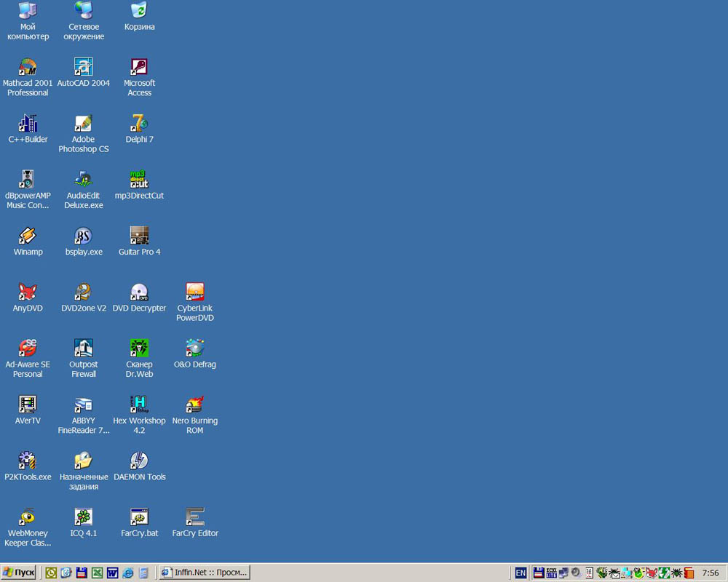
Task: Select AudioEdit Deluxe.exe icon
Action: [84, 189]
